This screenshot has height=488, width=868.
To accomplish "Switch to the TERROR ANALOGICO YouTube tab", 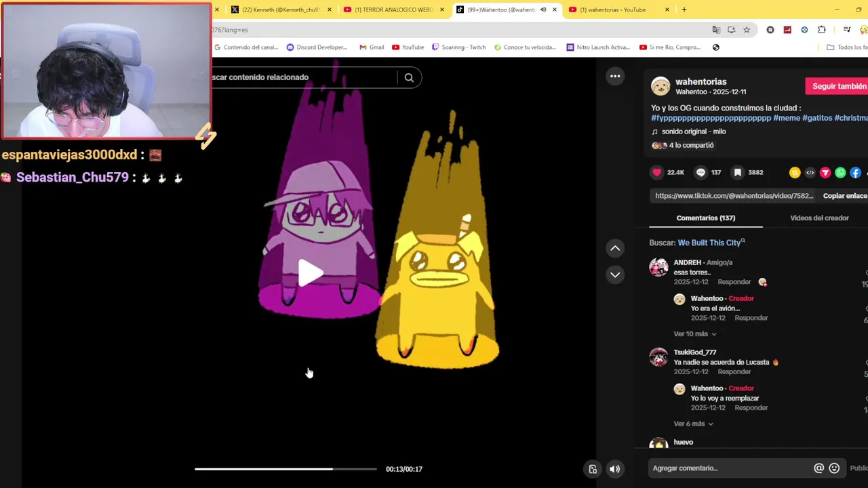I will 394,9.
